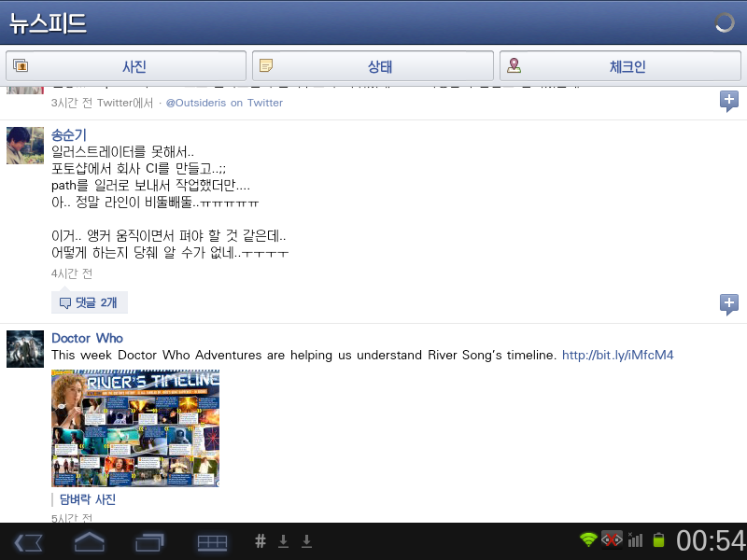Tap the note icon in 상태 button
This screenshot has height=560, width=747.
(x=266, y=65)
